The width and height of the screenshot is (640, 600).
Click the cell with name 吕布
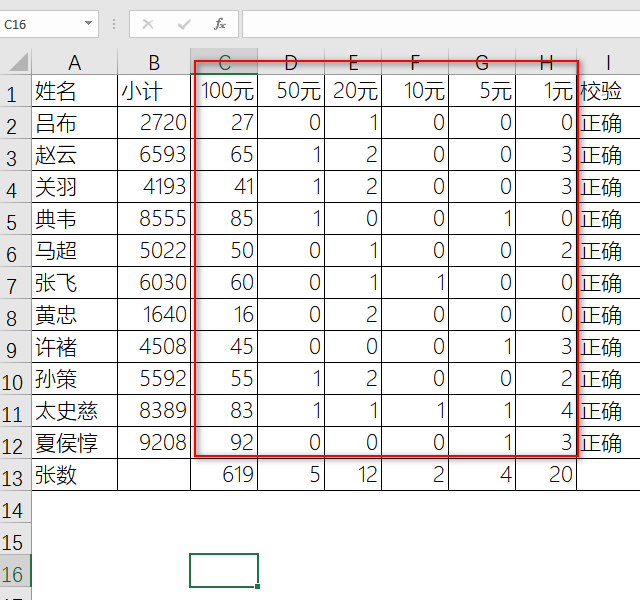pos(74,123)
